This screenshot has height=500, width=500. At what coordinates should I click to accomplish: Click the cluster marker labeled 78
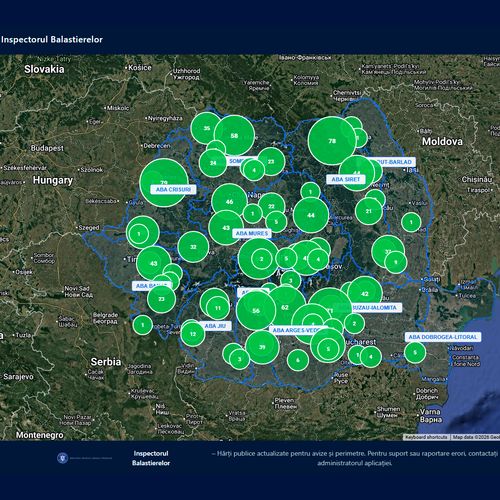click(332, 141)
